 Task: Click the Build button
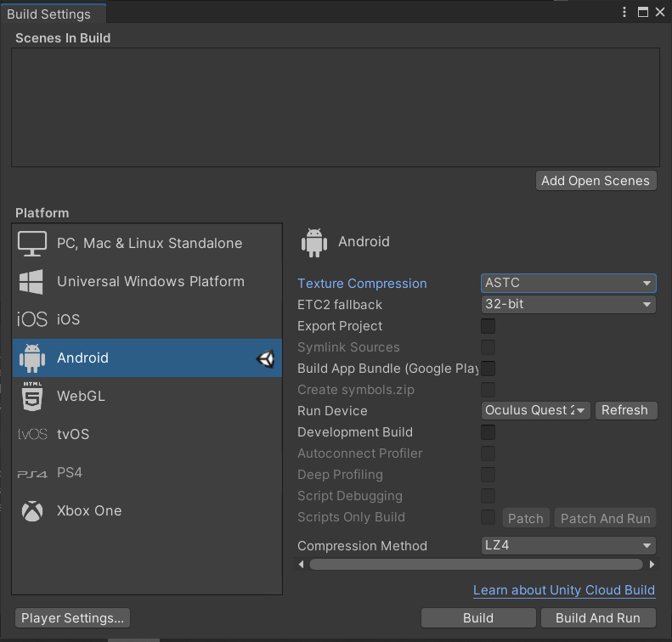point(478,618)
